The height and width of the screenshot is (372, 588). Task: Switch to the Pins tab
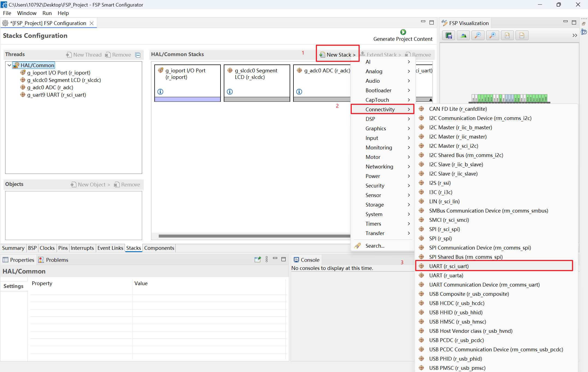click(63, 248)
